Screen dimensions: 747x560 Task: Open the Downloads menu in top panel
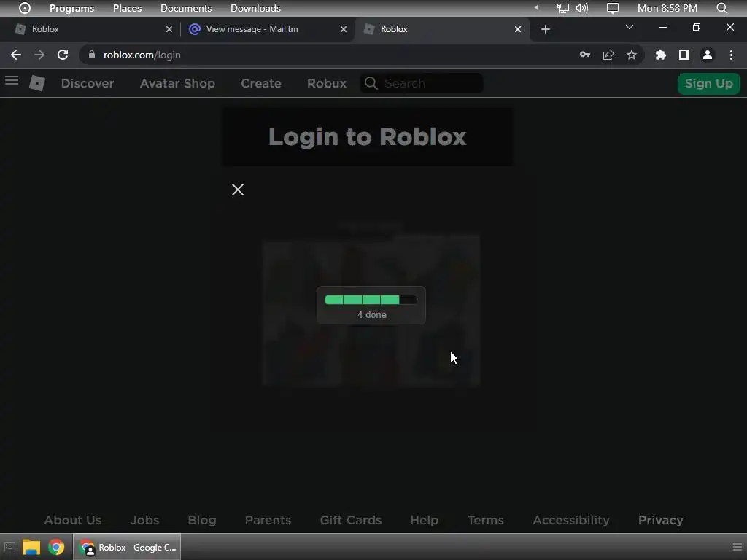tap(255, 8)
